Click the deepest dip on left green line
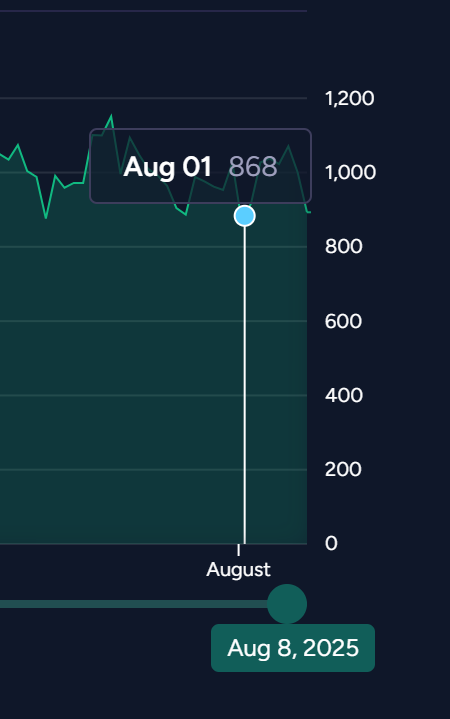The width and height of the screenshot is (450, 719). 46,217
